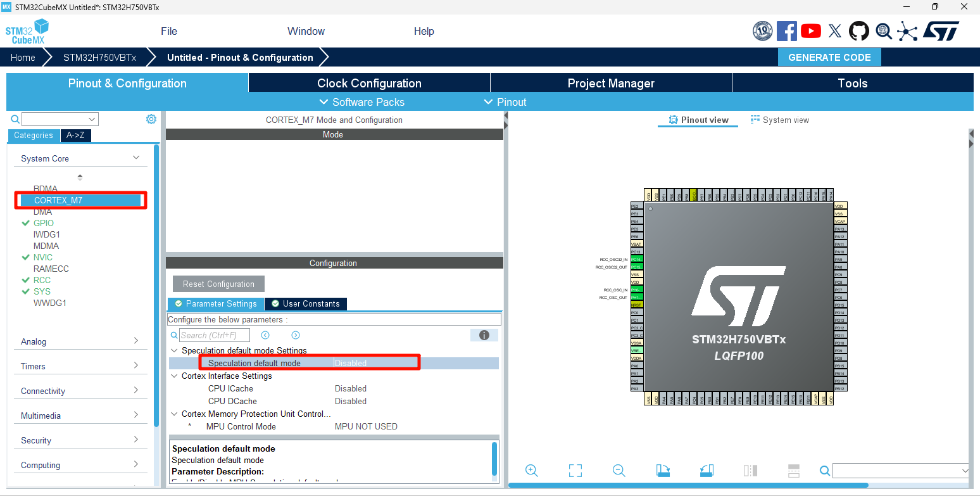
Task: Click the GENERATE CODE button
Action: (829, 57)
